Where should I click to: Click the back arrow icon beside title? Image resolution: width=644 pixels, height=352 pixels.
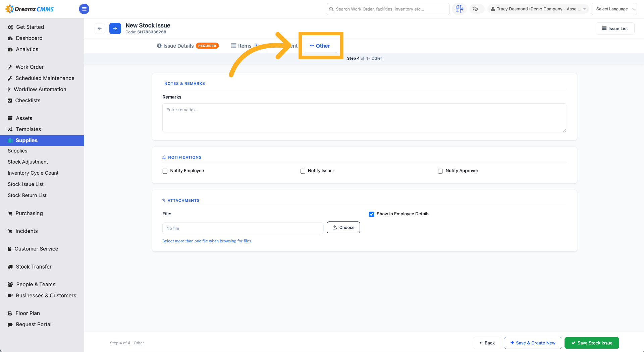point(100,28)
